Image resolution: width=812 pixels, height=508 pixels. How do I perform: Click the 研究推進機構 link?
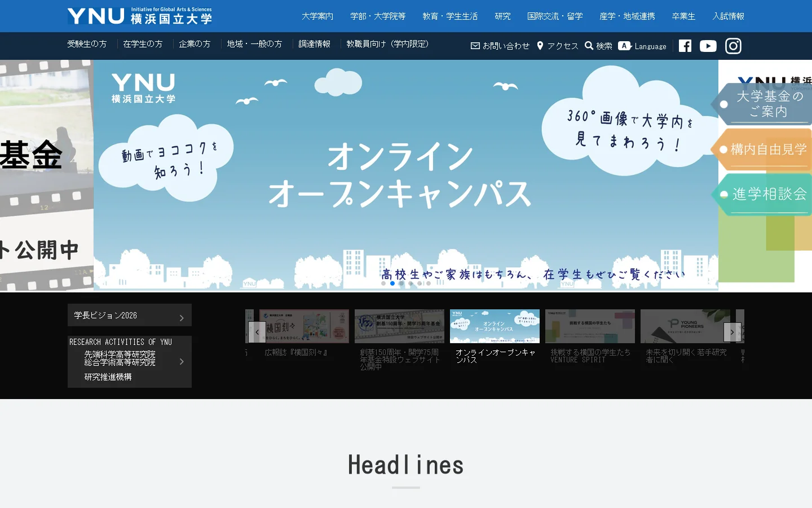click(x=108, y=377)
